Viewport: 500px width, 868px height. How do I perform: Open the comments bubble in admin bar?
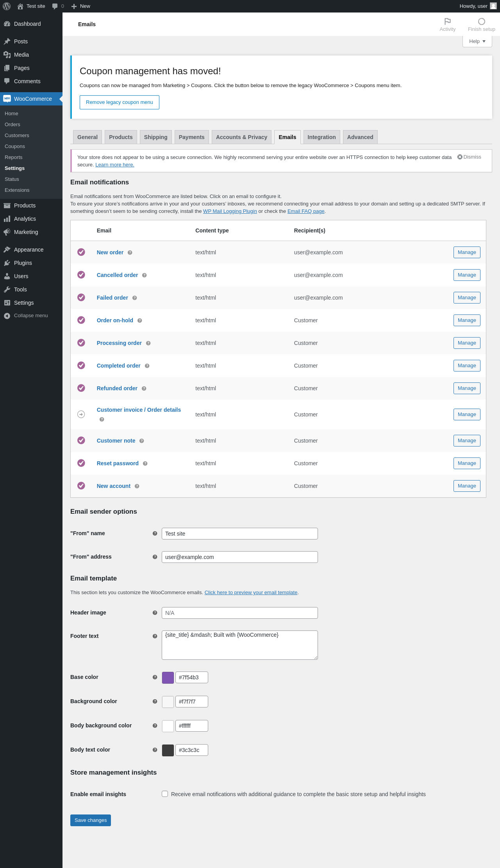[x=58, y=6]
